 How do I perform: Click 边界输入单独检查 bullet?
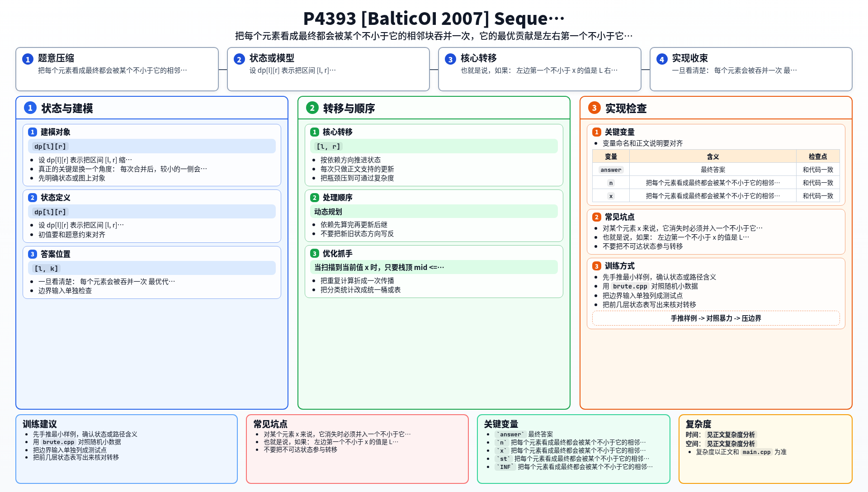coord(65,291)
